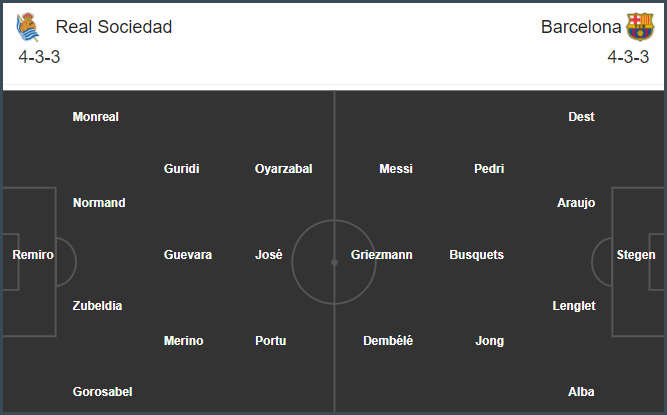The height and width of the screenshot is (415, 667).
Task: Click on Guevara in midfield
Action: (188, 255)
